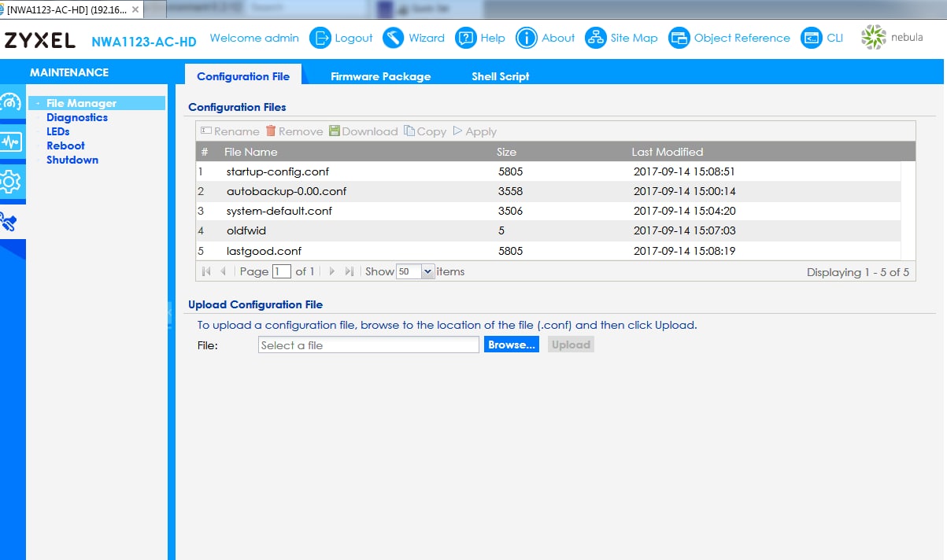Click the Site Map link text

(x=634, y=38)
